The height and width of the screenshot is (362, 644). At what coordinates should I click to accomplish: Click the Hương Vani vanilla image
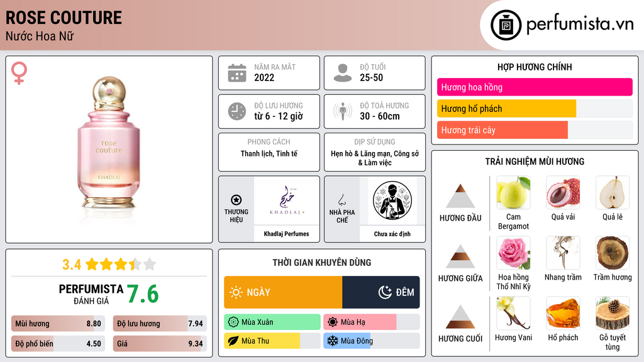click(x=513, y=313)
